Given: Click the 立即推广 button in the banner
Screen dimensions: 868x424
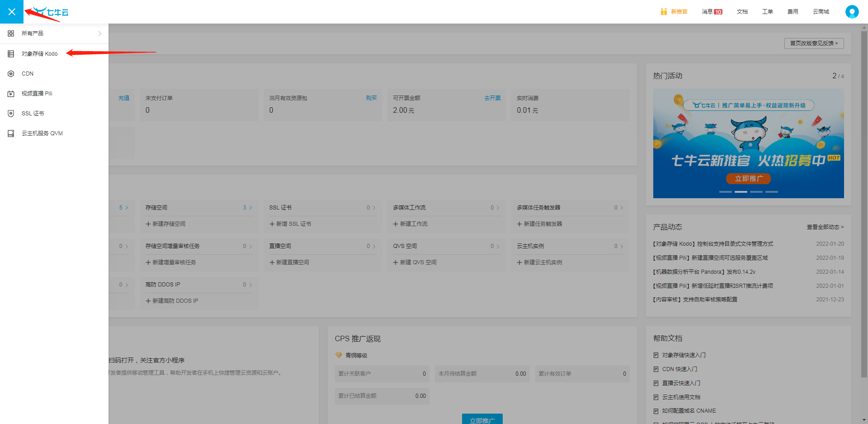Looking at the screenshot, I should (x=749, y=179).
